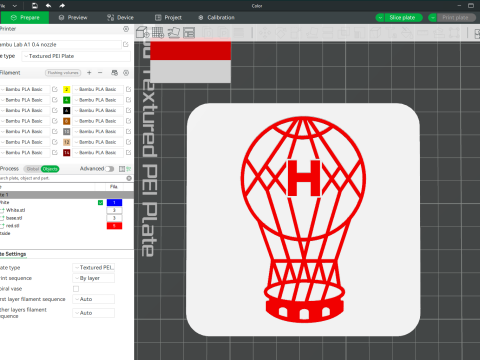
Task: Switch process scope to Global
Action: click(x=33, y=169)
